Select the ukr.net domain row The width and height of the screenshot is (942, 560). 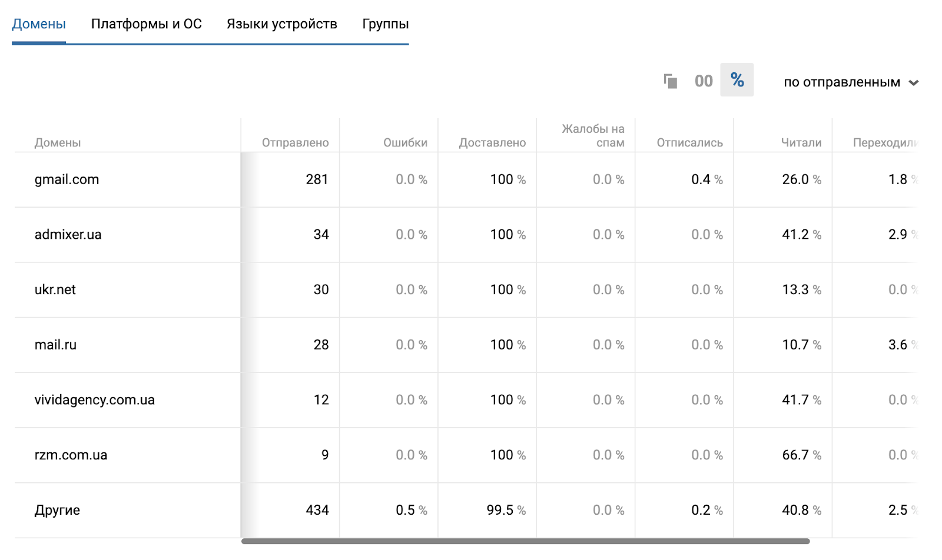coord(55,290)
